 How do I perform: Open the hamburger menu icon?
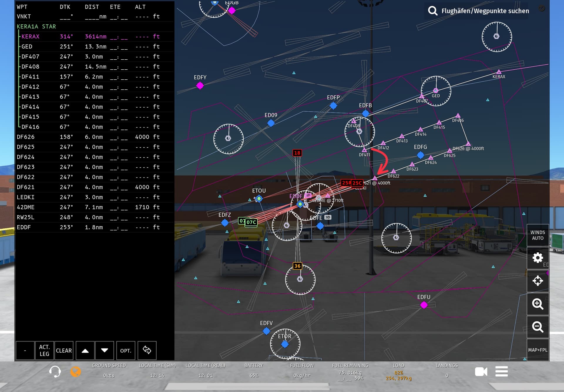(501, 371)
